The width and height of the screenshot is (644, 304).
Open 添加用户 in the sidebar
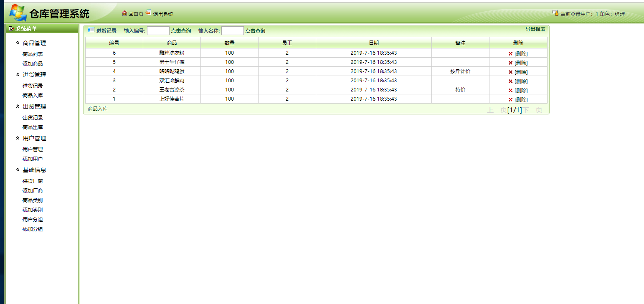pyautogui.click(x=33, y=159)
